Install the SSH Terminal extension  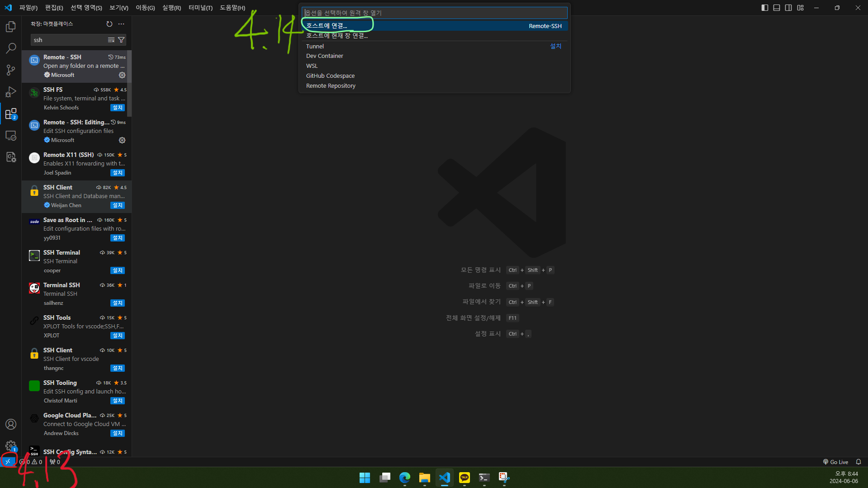point(118,270)
